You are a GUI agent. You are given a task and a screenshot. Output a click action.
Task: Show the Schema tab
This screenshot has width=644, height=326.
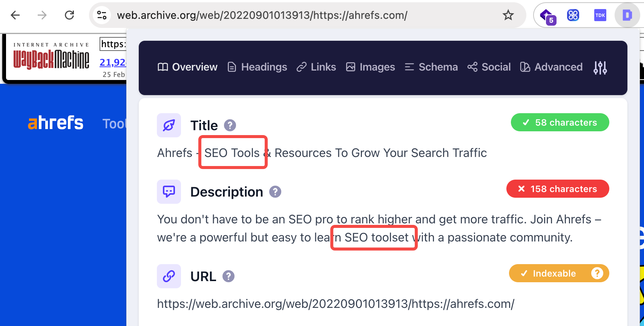point(431,67)
